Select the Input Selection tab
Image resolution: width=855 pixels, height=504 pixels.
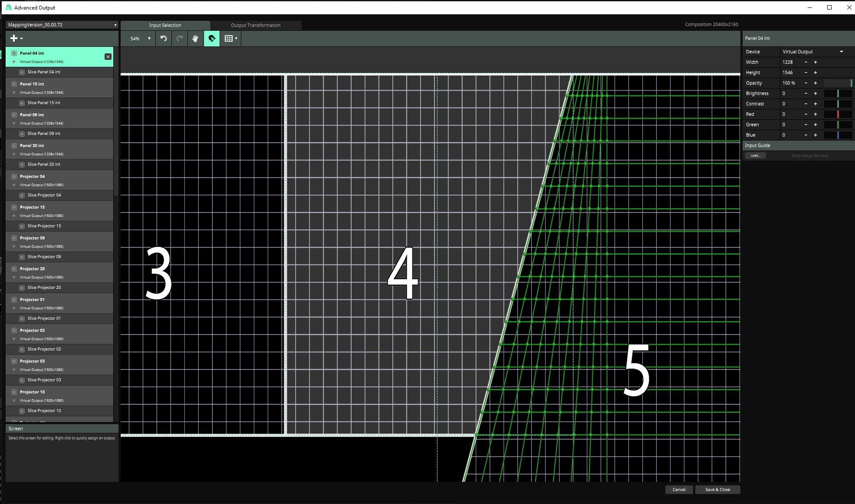[165, 25]
